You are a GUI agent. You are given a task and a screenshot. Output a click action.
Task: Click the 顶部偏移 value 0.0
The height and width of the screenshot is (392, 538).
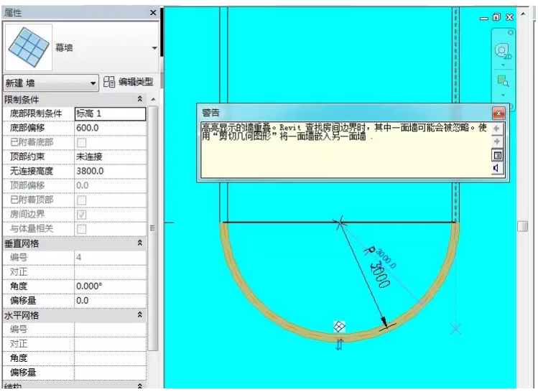click(x=110, y=185)
